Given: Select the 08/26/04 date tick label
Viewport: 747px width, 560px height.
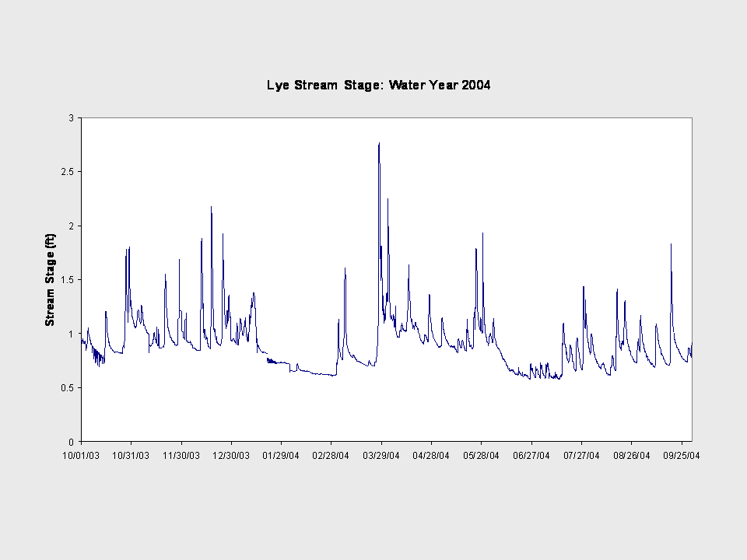Looking at the screenshot, I should point(631,456).
